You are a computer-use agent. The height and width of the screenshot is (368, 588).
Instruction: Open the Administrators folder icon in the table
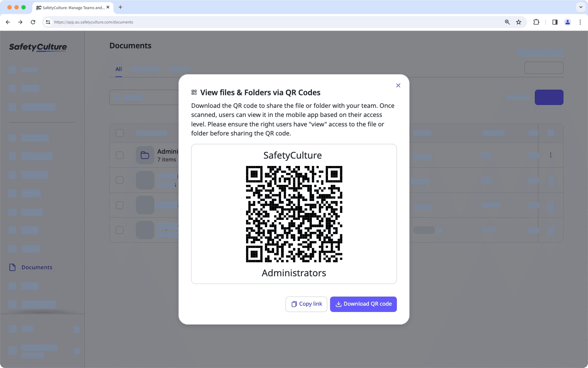click(x=145, y=155)
